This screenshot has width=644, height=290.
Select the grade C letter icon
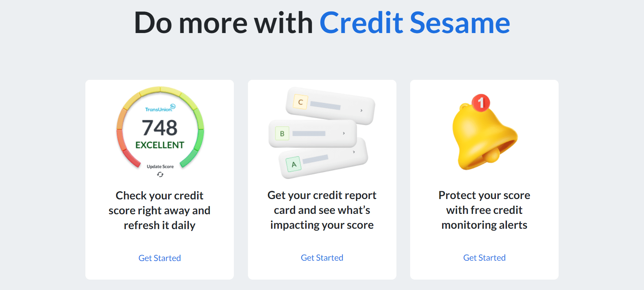point(300,102)
